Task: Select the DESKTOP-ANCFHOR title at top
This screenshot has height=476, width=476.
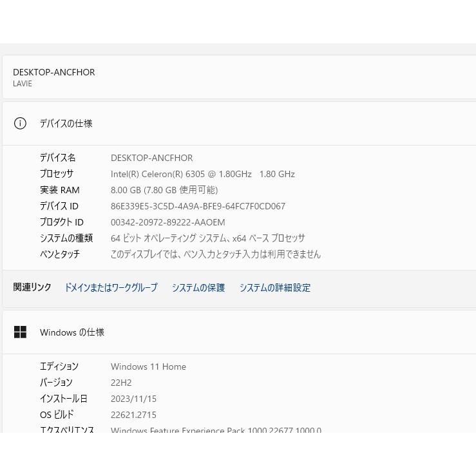Action: [53, 72]
